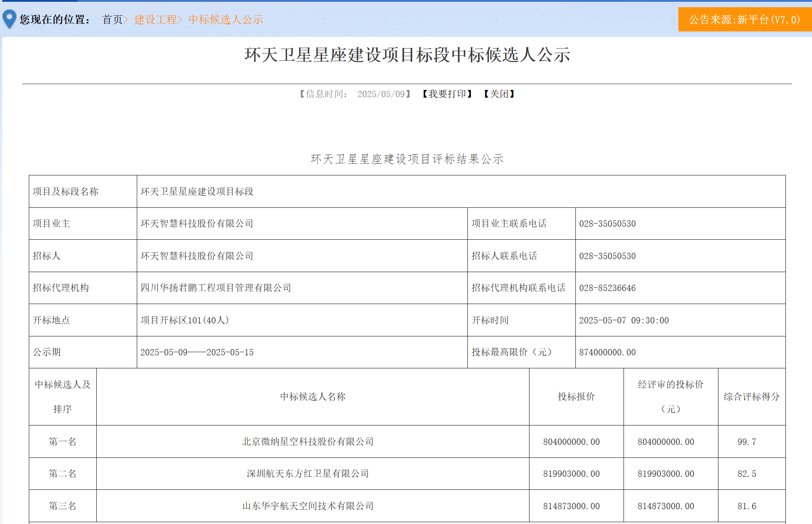
Task: Click the 经评审的投标价(元) column header
Action: coord(671,397)
